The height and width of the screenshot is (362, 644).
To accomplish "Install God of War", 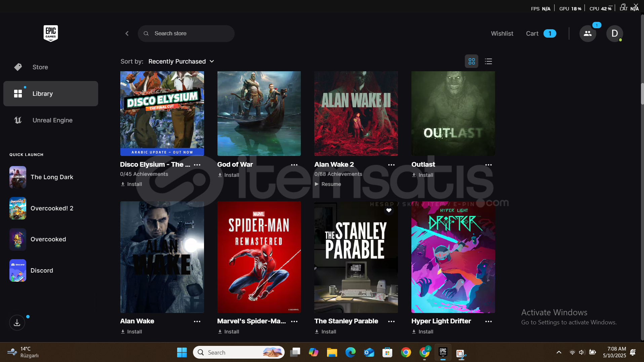I will click(x=229, y=175).
